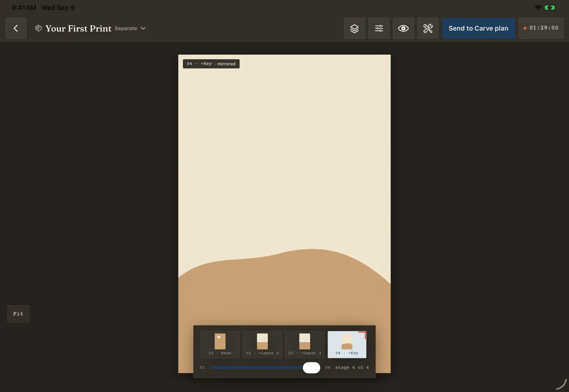Expand the Separate mode dropdown chevron
This screenshot has width=569, height=392.
143,28
